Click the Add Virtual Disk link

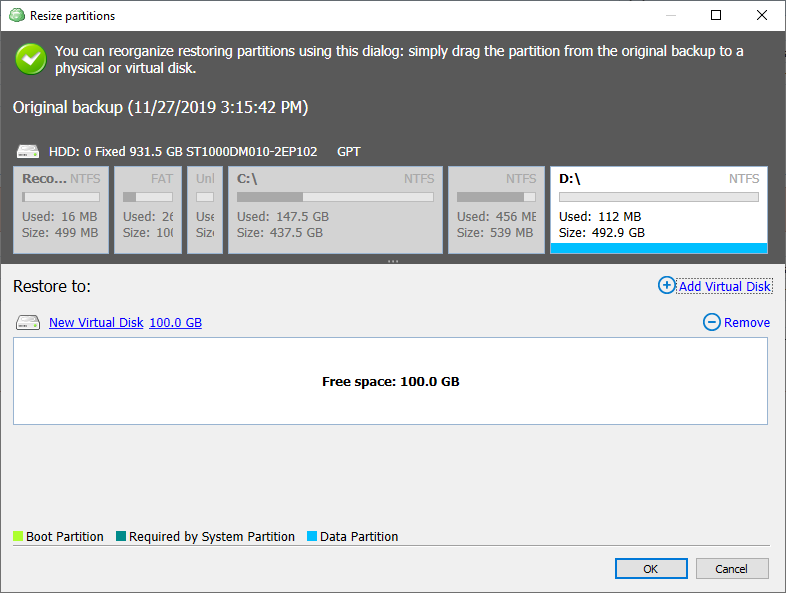(x=725, y=287)
